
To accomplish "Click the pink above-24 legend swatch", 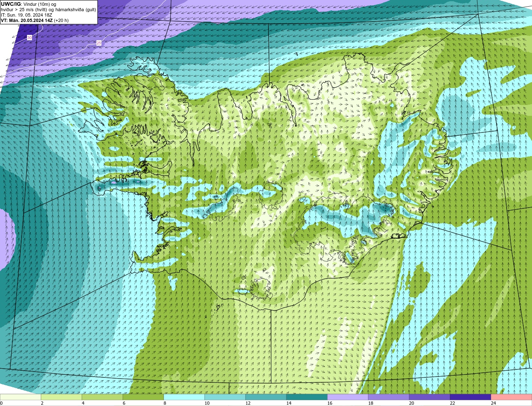I will tap(512, 397).
